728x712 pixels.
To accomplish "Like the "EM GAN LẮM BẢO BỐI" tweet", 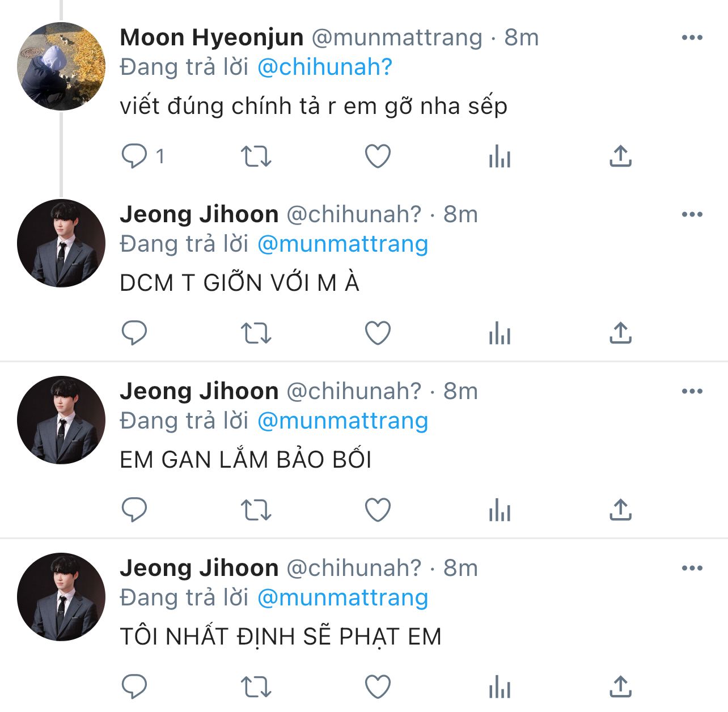I will tap(378, 510).
